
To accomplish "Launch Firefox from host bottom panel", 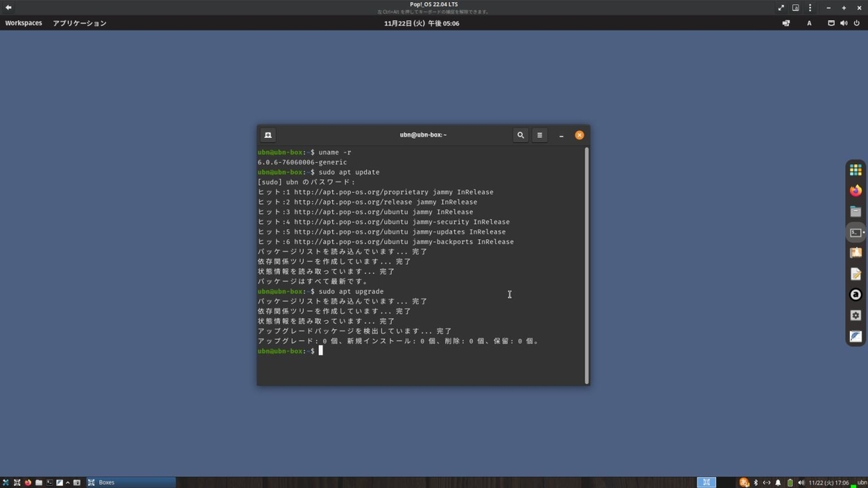I will pos(28,482).
